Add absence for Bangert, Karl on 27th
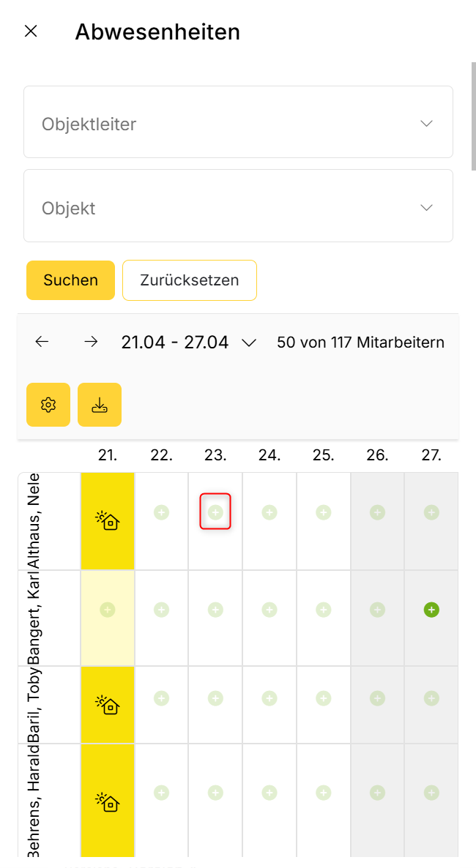476x868 pixels. click(431, 609)
